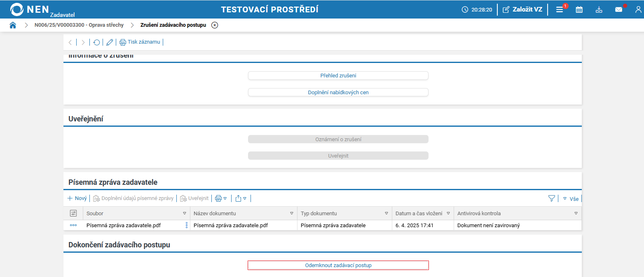Open the print dropdown in the table toolbar
Screen dimensions: 644x277
coord(220,198)
